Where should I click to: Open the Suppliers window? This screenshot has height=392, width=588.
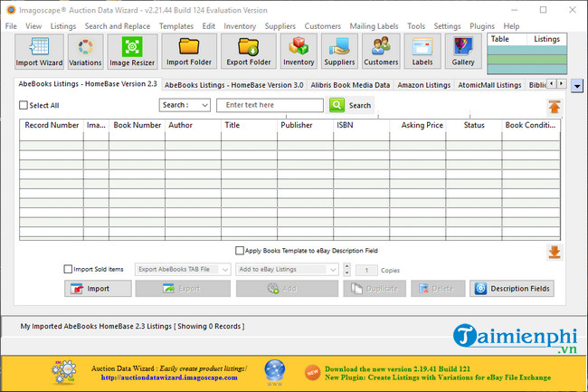tap(340, 52)
